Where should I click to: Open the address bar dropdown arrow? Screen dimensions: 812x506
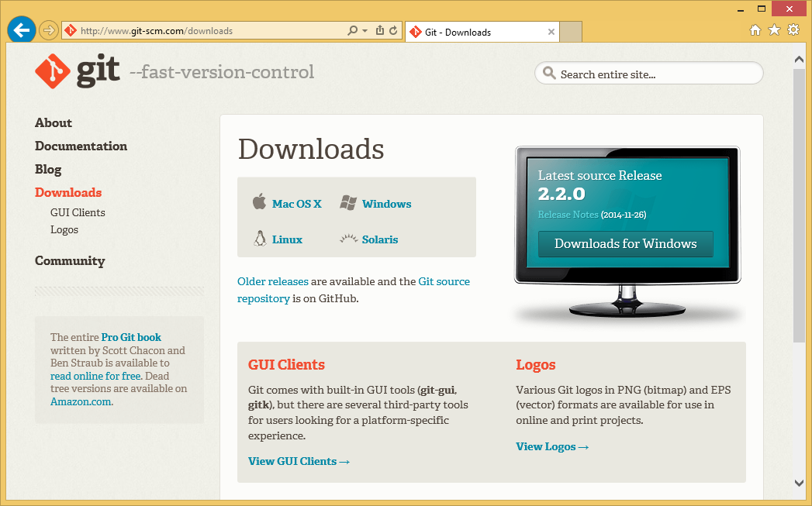365,30
